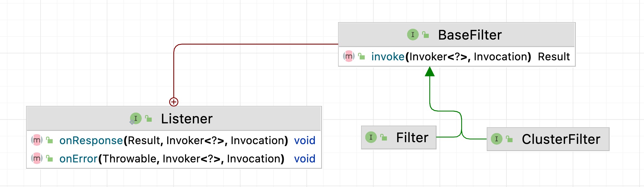Click the inner-class plus circle connector
The image size is (644, 187).
[x=174, y=102]
